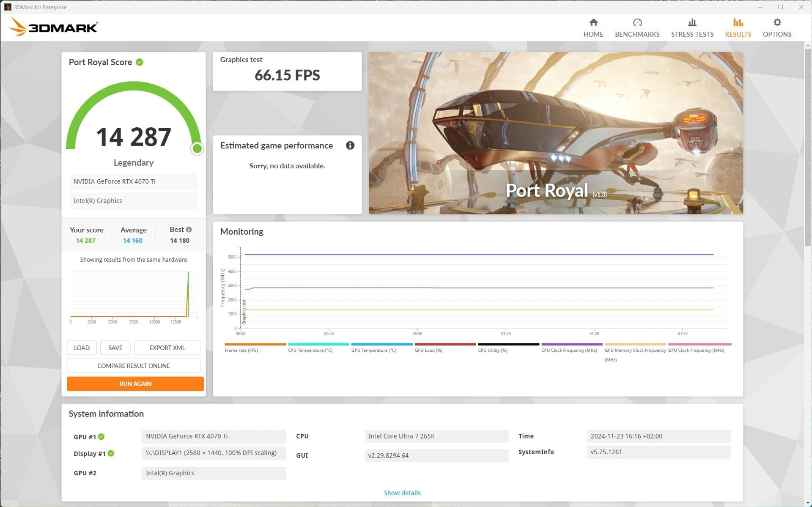Click the Your score value 14 287
This screenshot has width=812, height=507.
pyautogui.click(x=85, y=241)
